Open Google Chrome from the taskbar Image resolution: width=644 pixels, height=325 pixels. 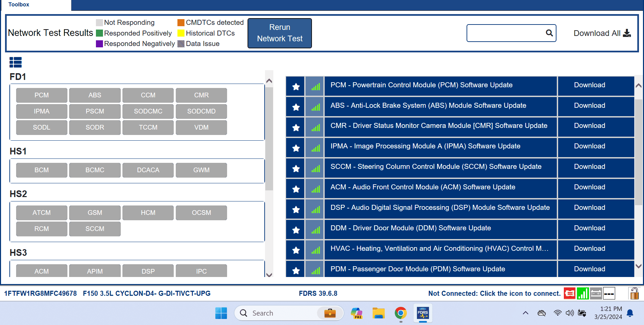click(x=400, y=313)
